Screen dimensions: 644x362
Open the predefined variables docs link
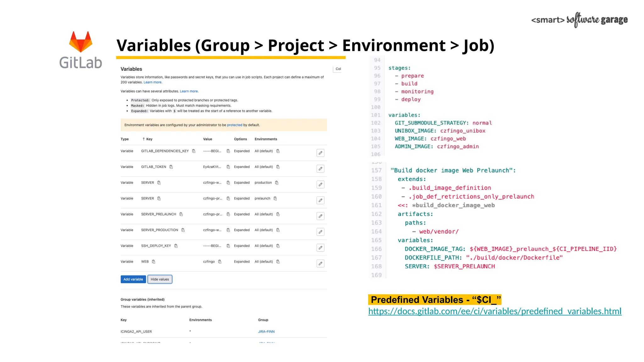(495, 311)
